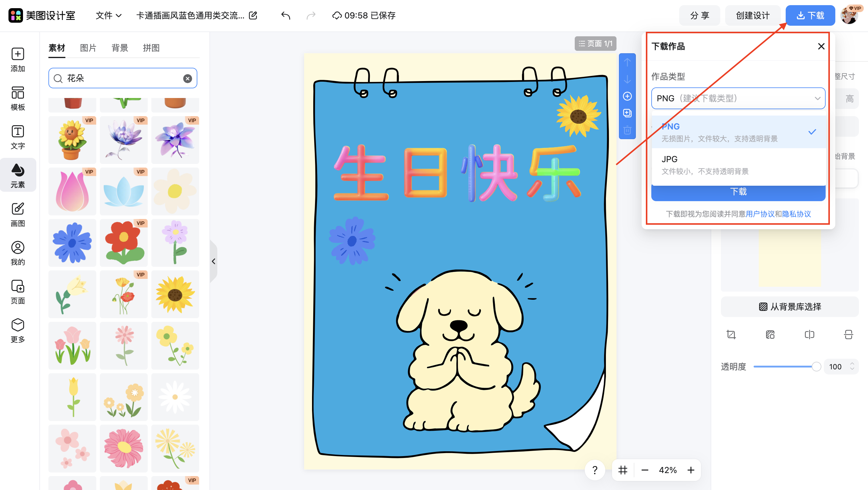
Task: Click 从背景库选择 button
Action: pos(790,307)
